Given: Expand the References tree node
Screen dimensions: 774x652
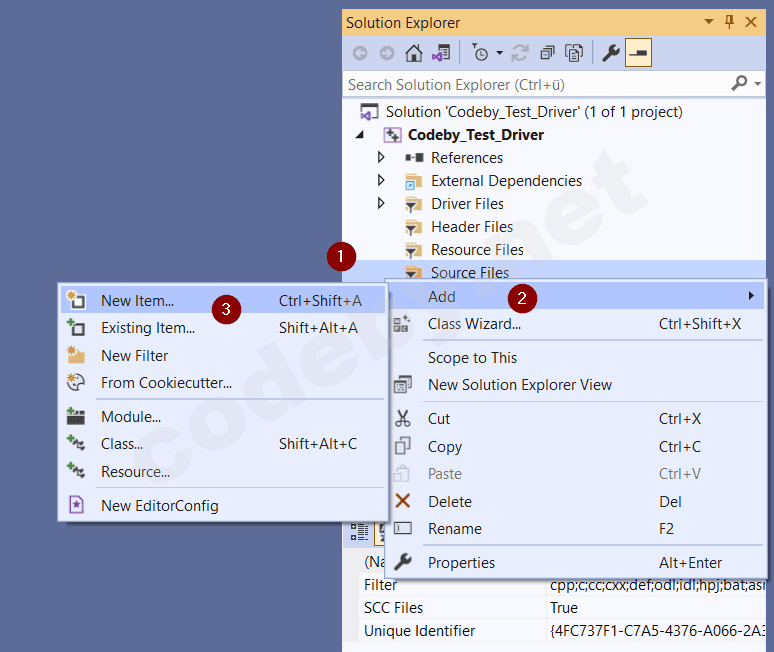Looking at the screenshot, I should [x=381, y=158].
